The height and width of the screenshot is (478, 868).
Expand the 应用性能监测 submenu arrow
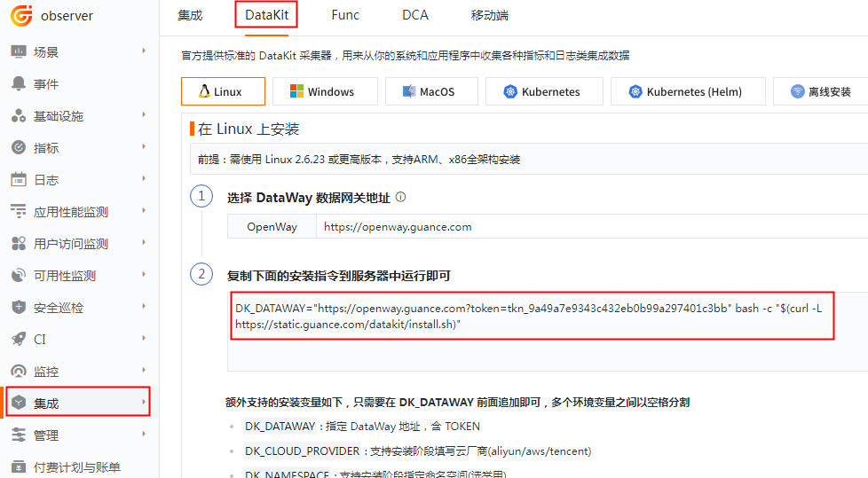pyautogui.click(x=144, y=210)
